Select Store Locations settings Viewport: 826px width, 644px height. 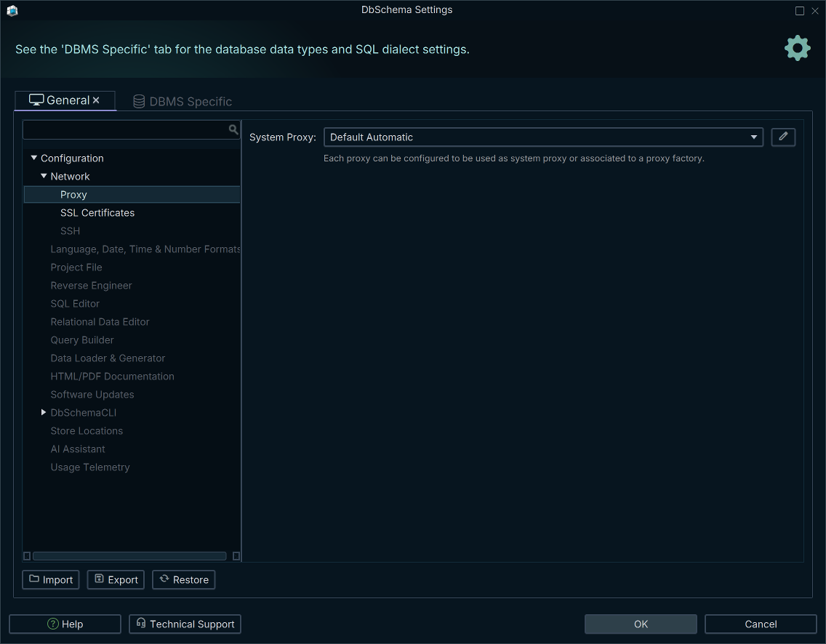pos(87,431)
